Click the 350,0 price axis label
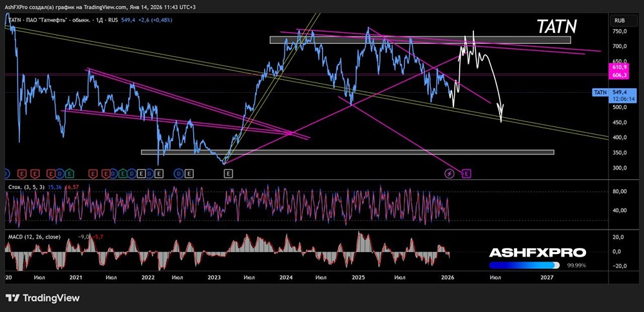The height and width of the screenshot is (312, 644). [618, 153]
